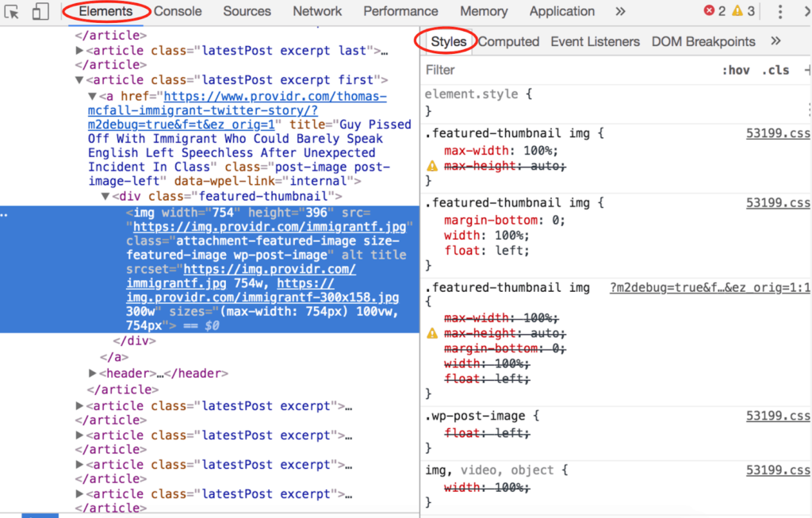Click the immigrantf.jpg srcset link

(x=176, y=283)
